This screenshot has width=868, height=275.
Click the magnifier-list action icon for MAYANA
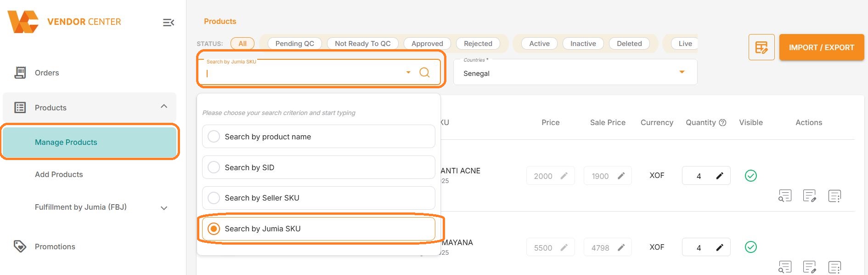(785, 267)
